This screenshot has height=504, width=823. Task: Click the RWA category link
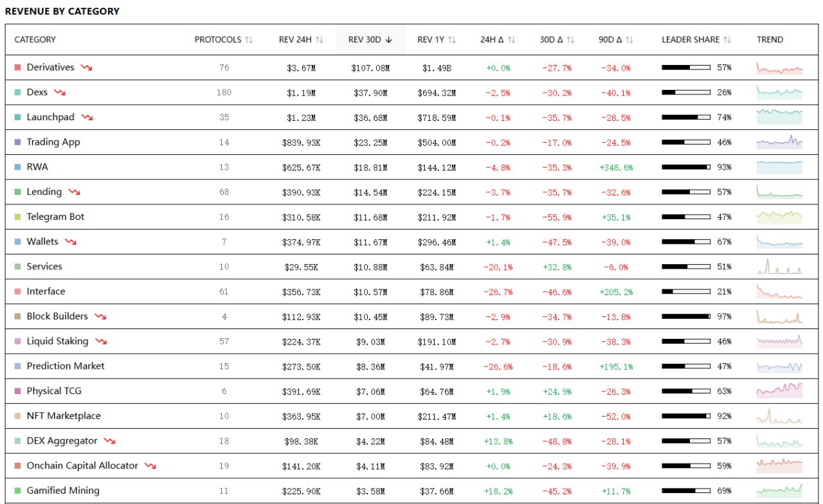pos(37,167)
